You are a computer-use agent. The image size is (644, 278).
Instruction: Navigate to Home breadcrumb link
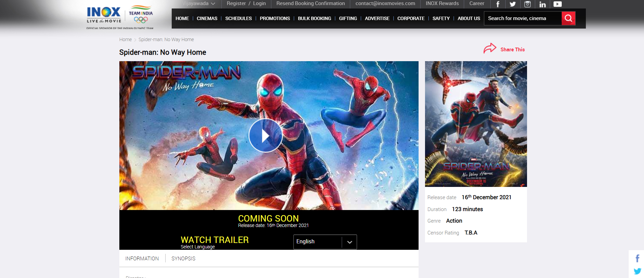click(x=125, y=39)
